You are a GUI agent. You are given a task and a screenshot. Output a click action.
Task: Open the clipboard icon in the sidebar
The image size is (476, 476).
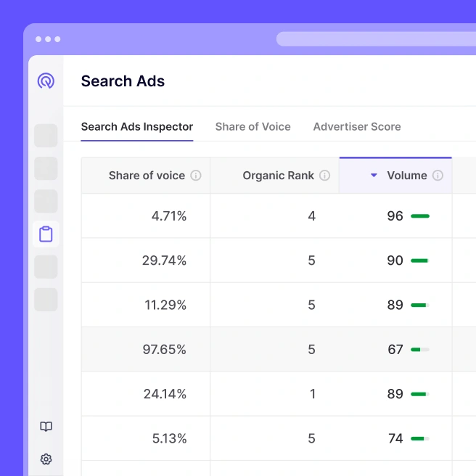(x=46, y=234)
